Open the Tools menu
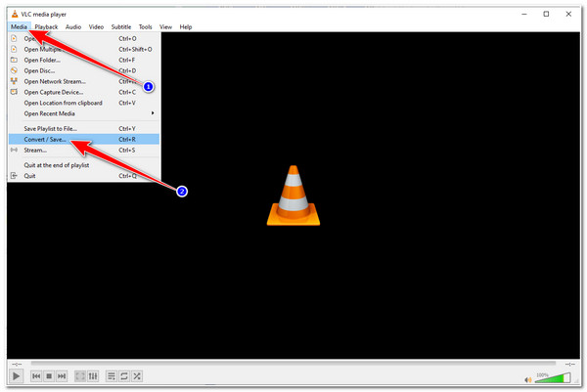587x392 pixels. 145,27
